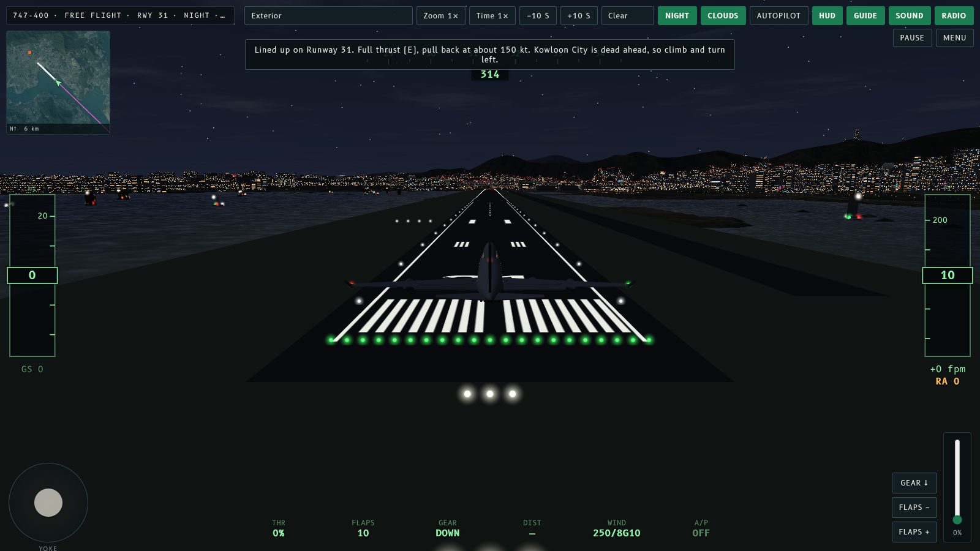
Task: Click the DIST status readout
Action: click(x=532, y=528)
